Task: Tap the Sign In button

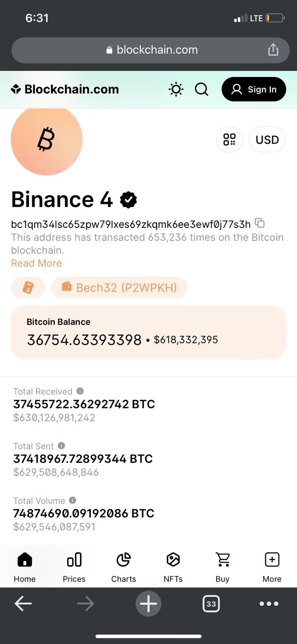Action: [254, 90]
